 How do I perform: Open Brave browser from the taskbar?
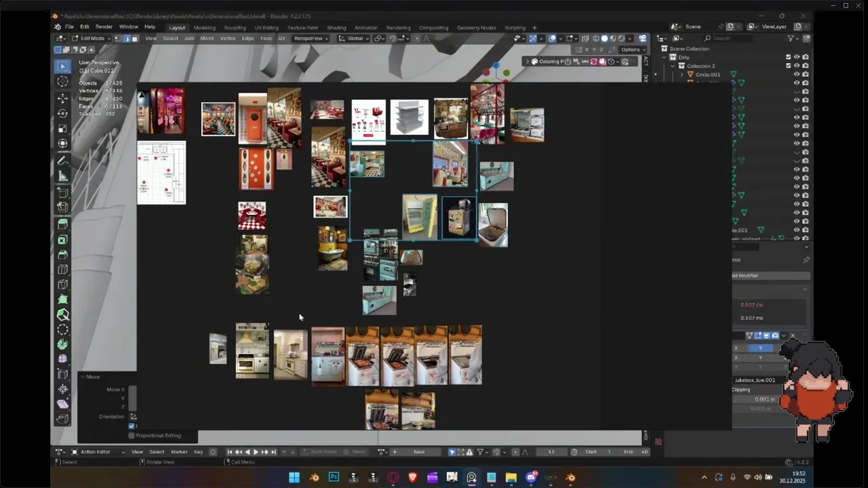[x=412, y=477]
